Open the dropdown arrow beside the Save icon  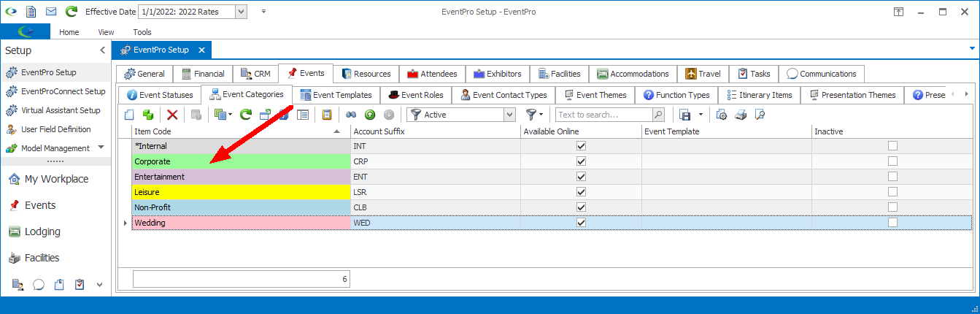pos(701,115)
